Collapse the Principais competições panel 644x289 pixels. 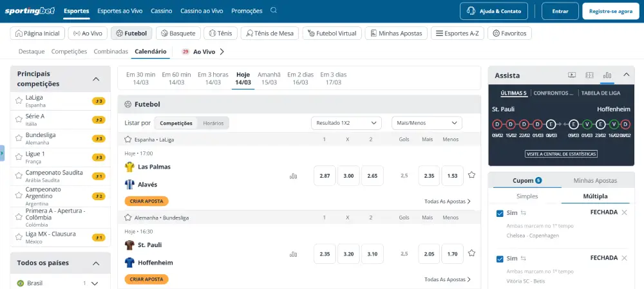click(x=96, y=79)
